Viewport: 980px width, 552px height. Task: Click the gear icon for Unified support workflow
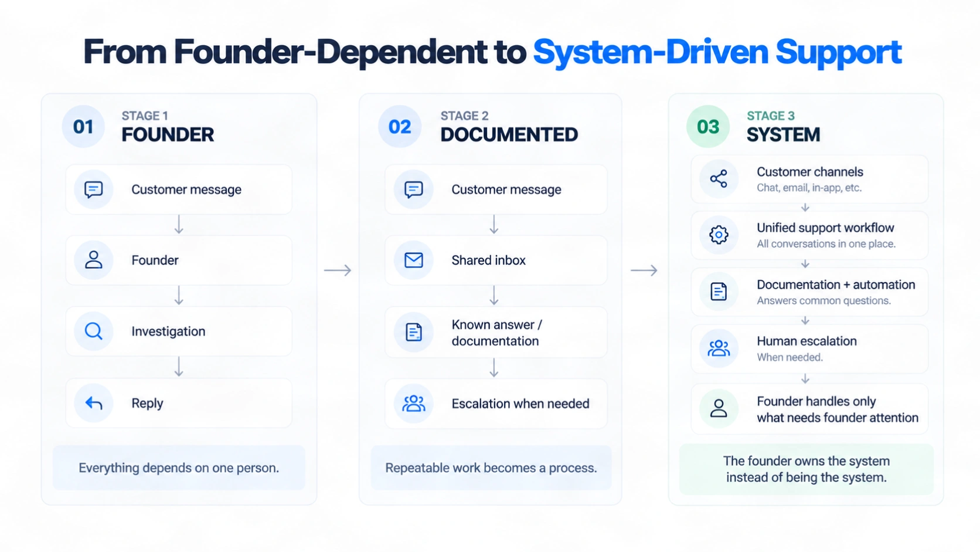click(x=719, y=235)
